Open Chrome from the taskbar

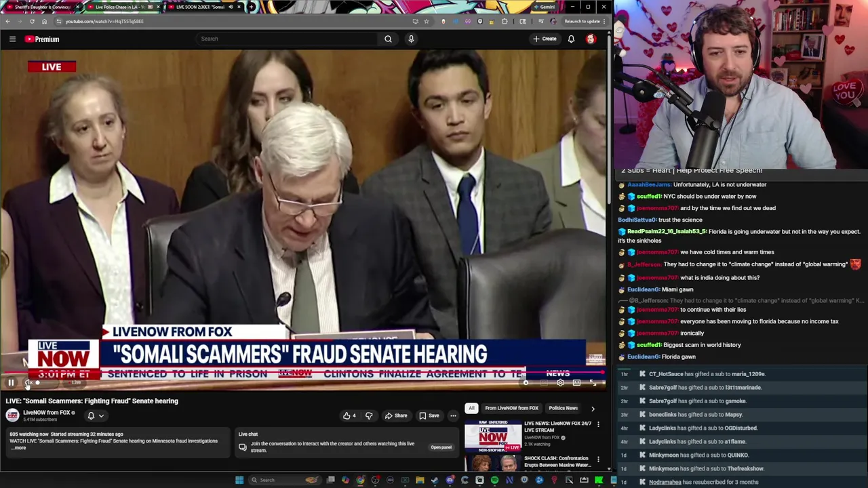360,480
